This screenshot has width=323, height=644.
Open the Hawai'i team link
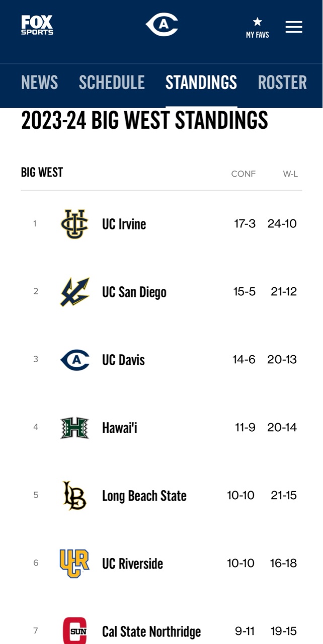[x=120, y=428]
